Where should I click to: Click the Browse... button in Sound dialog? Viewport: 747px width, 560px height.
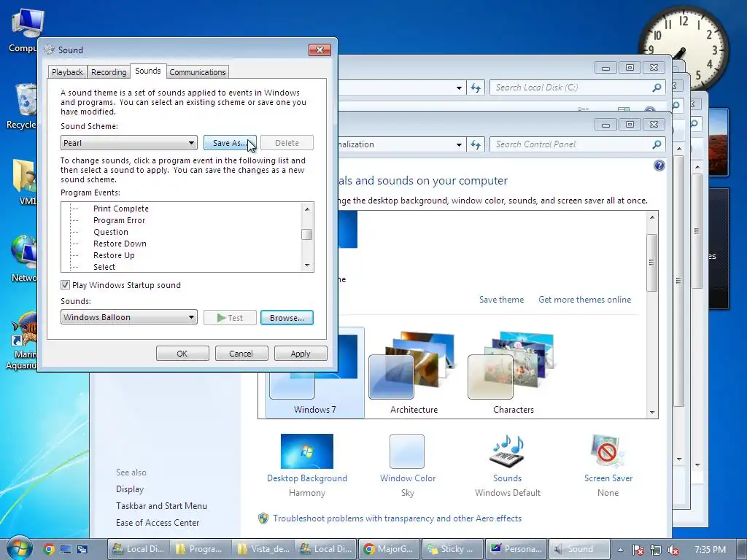(287, 318)
